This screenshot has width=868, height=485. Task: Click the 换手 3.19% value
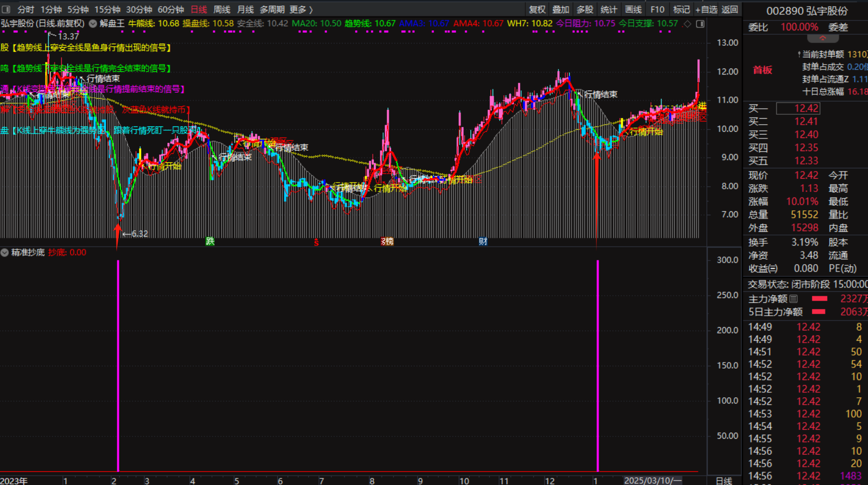pyautogui.click(x=805, y=242)
